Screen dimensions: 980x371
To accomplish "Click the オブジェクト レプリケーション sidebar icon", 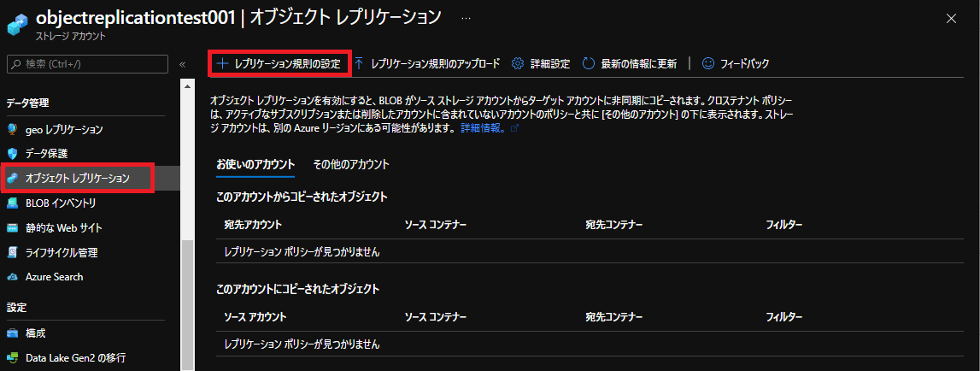I will 13,179.
